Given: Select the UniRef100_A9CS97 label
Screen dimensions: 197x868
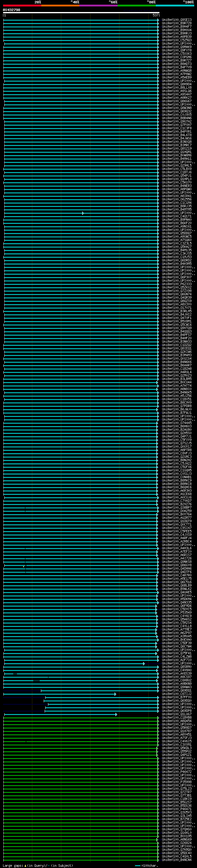Looking at the screenshot, I should pos(177,677).
